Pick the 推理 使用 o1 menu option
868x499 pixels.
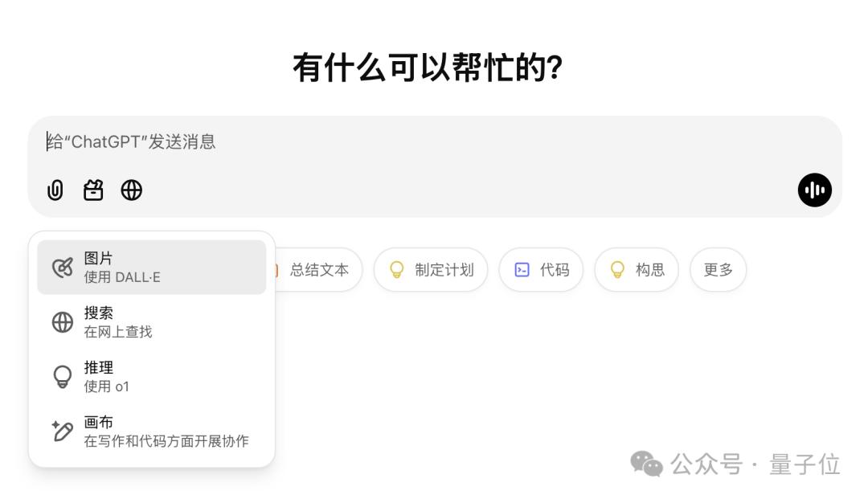(151, 376)
